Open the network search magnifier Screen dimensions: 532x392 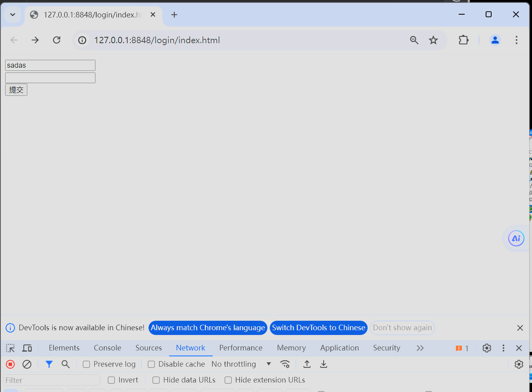66,364
